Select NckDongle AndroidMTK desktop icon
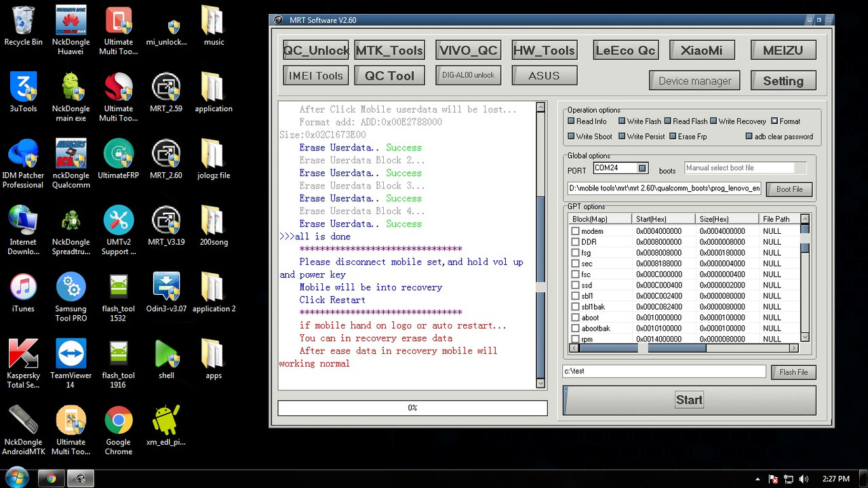 point(23,430)
